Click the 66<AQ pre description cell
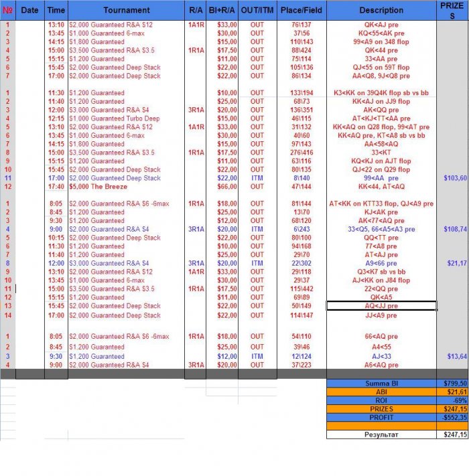 click(381, 336)
